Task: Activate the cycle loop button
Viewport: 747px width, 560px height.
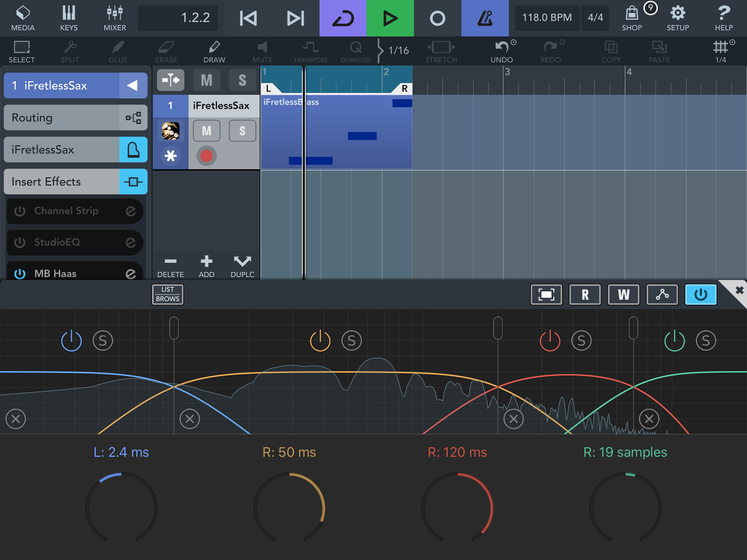Action: [343, 18]
